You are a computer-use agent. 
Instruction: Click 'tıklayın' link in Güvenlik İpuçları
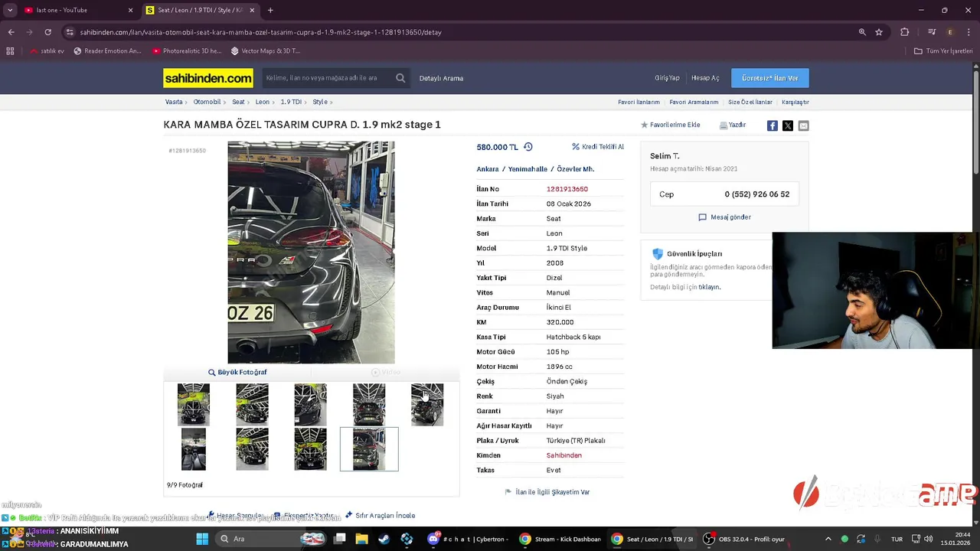coord(709,287)
